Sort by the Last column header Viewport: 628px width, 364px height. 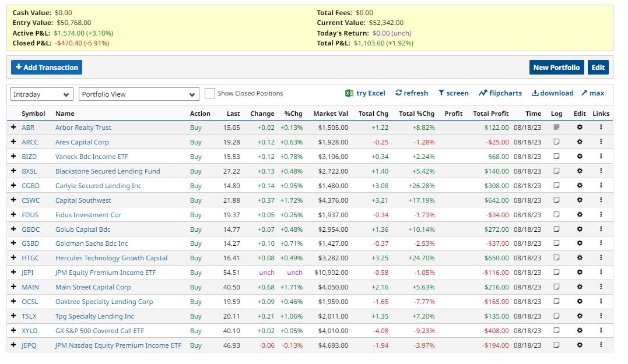233,114
